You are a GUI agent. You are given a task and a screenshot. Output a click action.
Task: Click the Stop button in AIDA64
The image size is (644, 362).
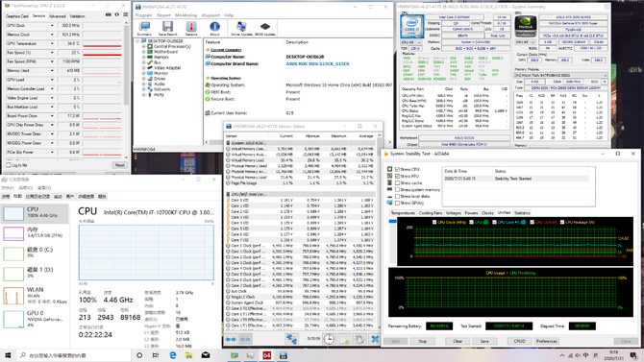(x=422, y=341)
